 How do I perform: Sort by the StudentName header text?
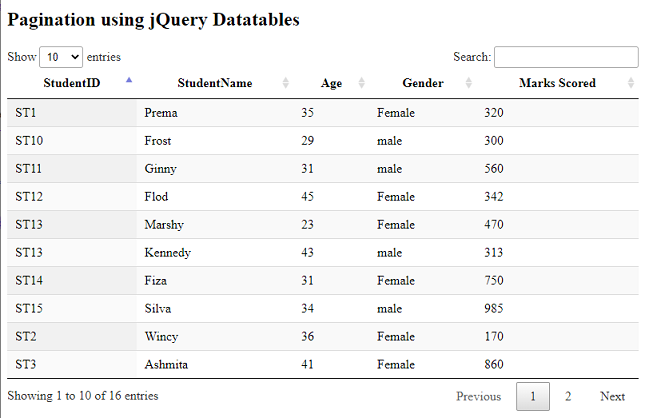point(214,83)
